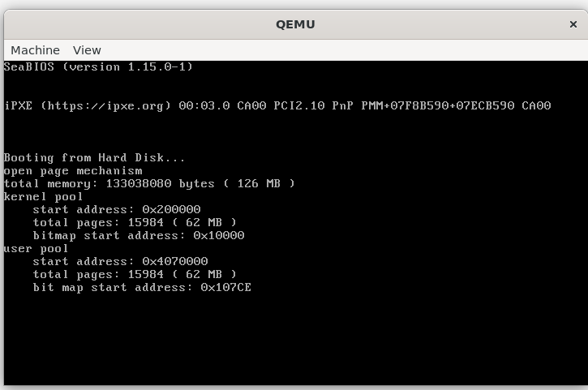This screenshot has height=390, width=588.
Task: Click the Booting from Hard Disk line
Action: click(x=95, y=157)
